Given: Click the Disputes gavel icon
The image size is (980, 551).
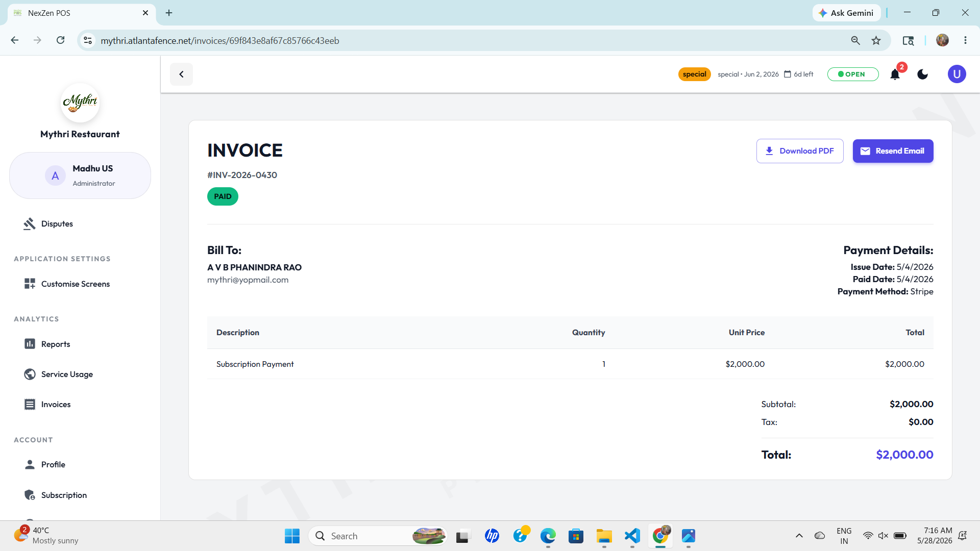Looking at the screenshot, I should [30, 224].
